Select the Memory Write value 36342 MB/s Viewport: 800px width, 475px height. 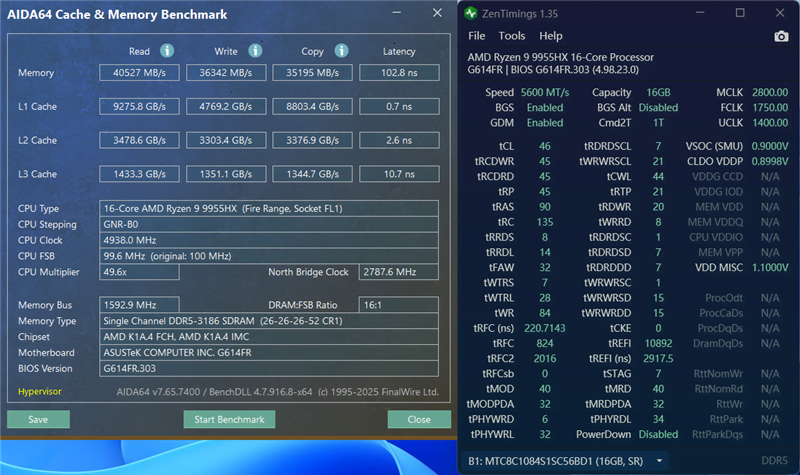(226, 72)
